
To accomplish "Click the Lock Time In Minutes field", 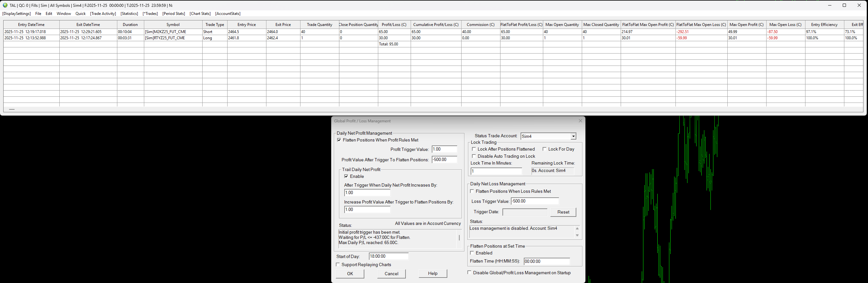I will 496,171.
